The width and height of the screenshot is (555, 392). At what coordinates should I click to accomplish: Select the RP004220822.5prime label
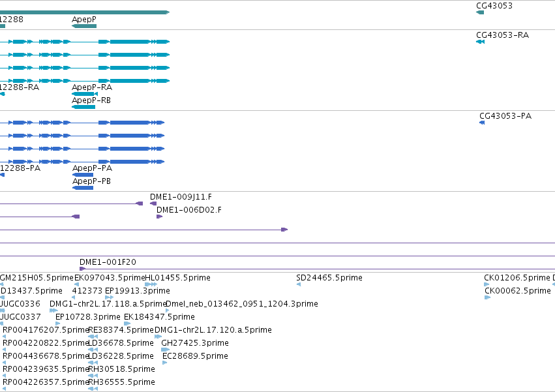[x=46, y=343]
